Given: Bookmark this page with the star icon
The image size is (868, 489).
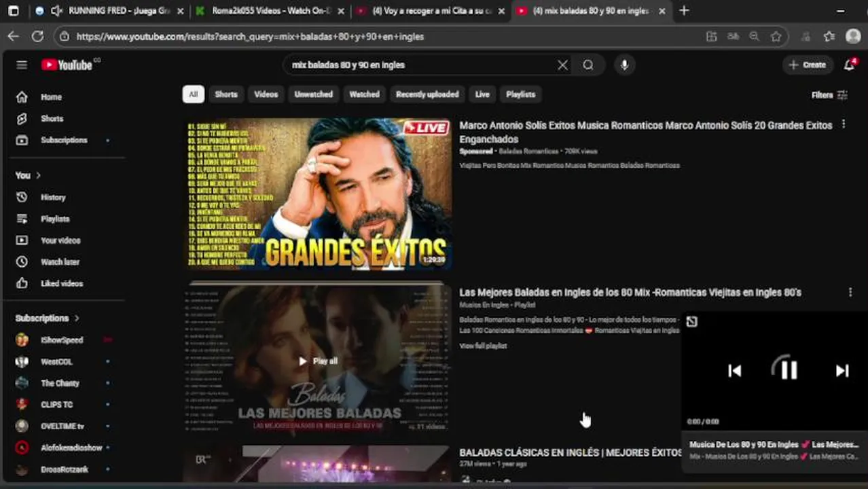Looking at the screenshot, I should [x=776, y=37].
